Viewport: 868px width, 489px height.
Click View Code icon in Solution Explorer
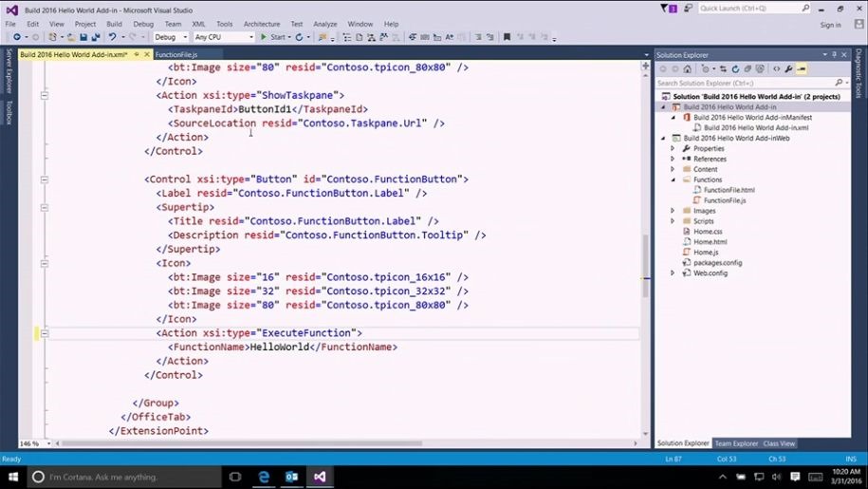[777, 69]
